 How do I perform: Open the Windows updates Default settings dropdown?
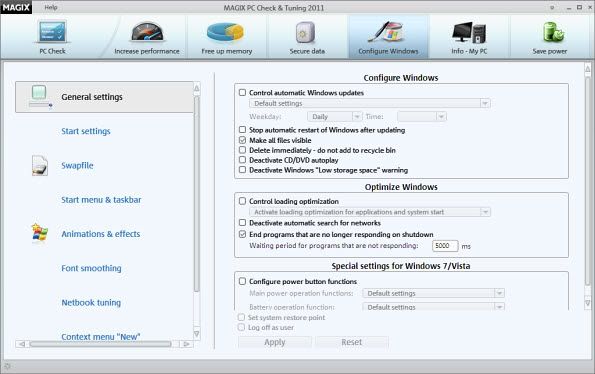coord(370,103)
